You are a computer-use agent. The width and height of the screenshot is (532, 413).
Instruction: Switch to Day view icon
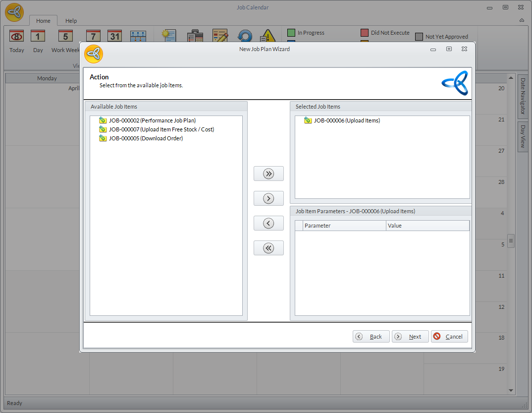[x=38, y=37]
